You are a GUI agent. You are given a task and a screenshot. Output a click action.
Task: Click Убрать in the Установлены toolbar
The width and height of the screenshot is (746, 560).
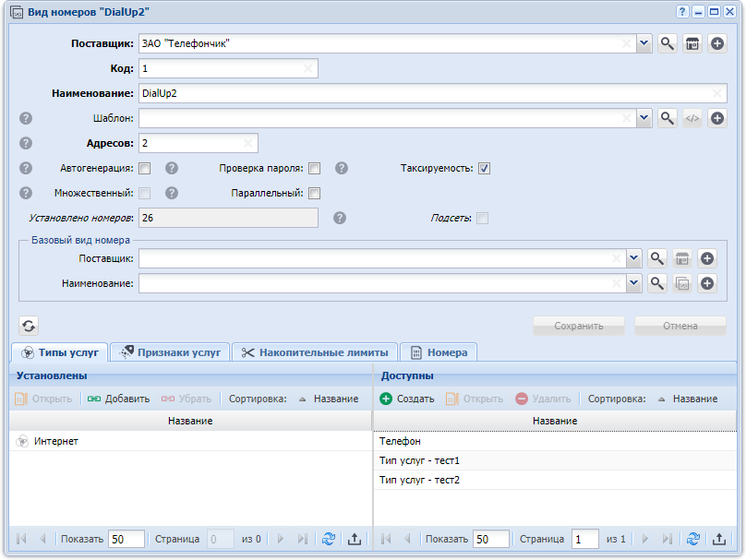click(x=186, y=399)
